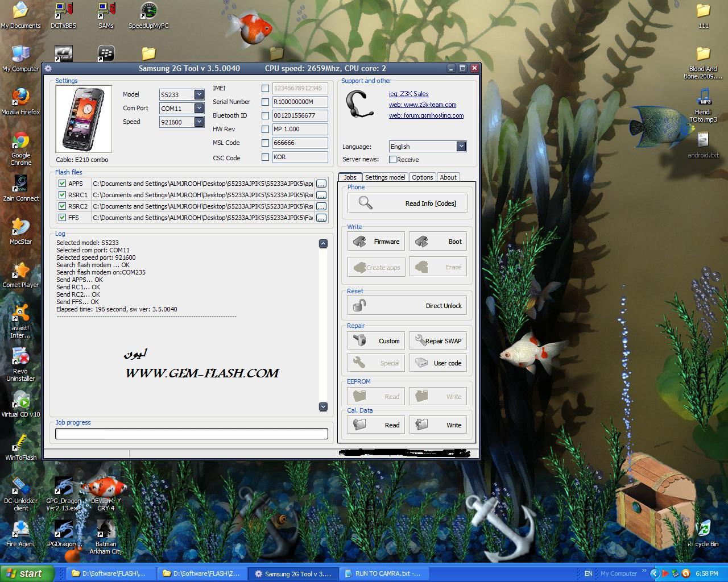Check the Bluetooth ID checkbox

coord(265,115)
